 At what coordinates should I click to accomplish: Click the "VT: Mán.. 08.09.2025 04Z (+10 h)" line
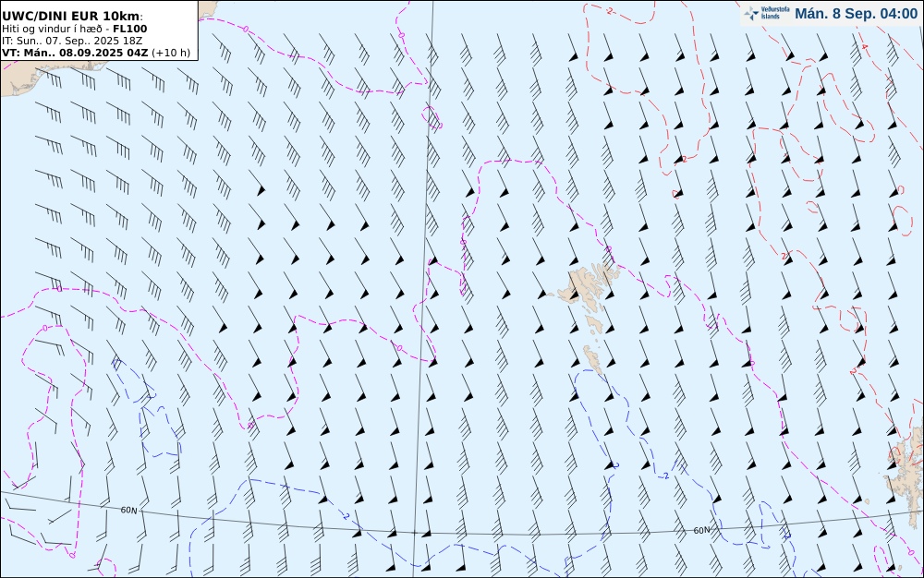(x=96, y=53)
